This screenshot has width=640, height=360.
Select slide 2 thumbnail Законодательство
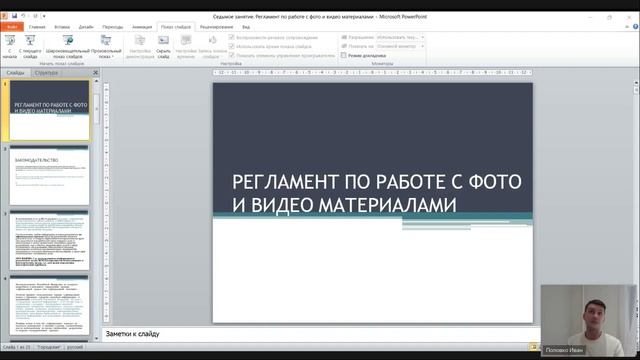point(49,175)
